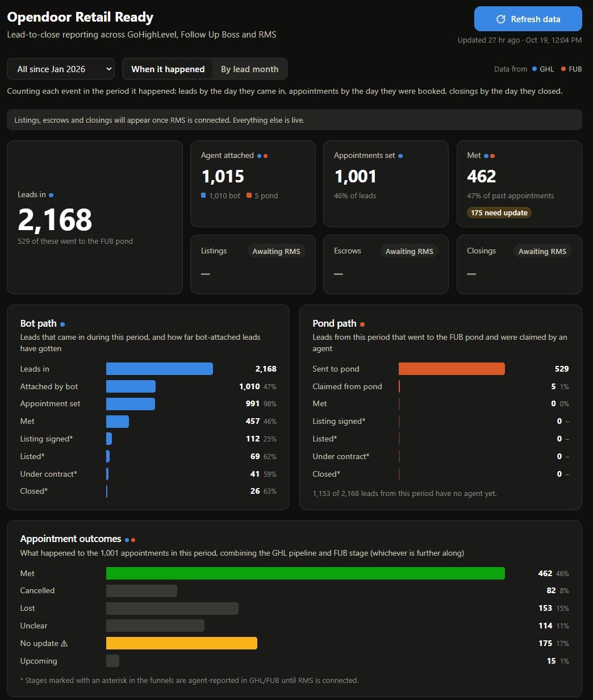Click the 'Updated 27 hr ago' timestamp
Viewport: 593px width, 700px height.
[520, 40]
